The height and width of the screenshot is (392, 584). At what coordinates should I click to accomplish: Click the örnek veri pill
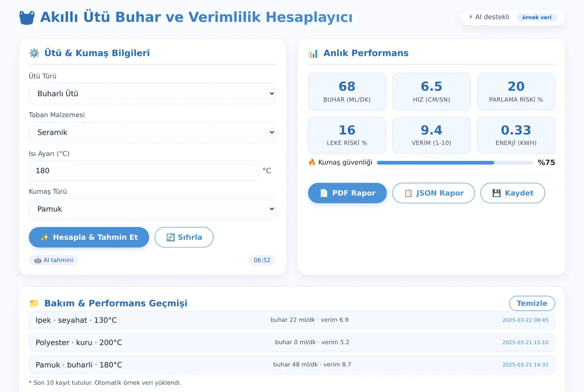[x=537, y=18]
